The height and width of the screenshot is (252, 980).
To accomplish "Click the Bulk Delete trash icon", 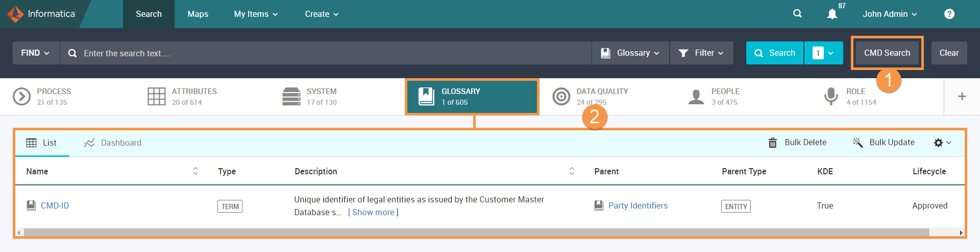I will [773, 143].
